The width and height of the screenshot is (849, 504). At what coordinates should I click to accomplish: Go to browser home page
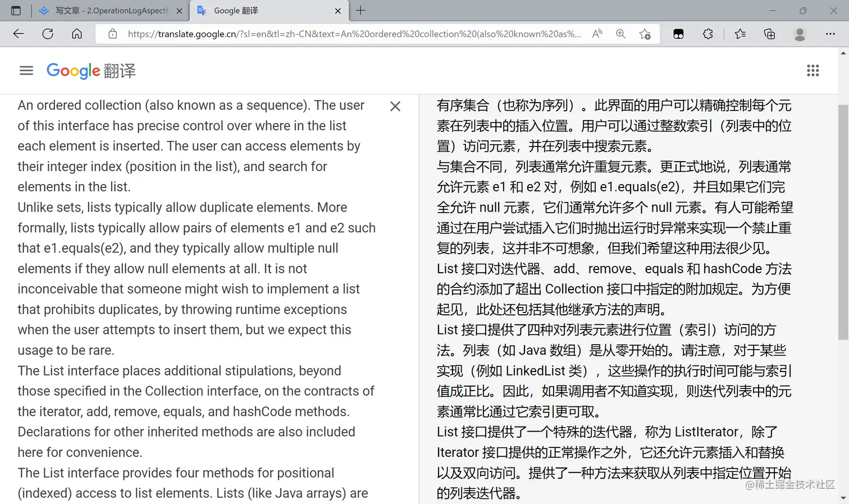[77, 34]
